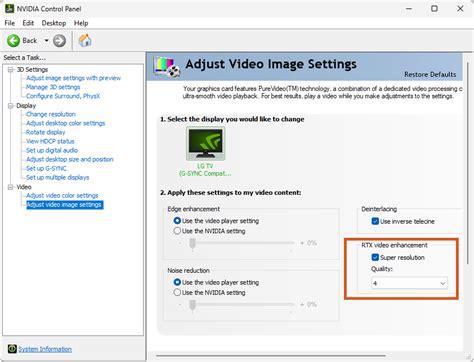Select the LG TV display thumbnail
Screen dimensions: 474x362
pyautogui.click(x=205, y=143)
